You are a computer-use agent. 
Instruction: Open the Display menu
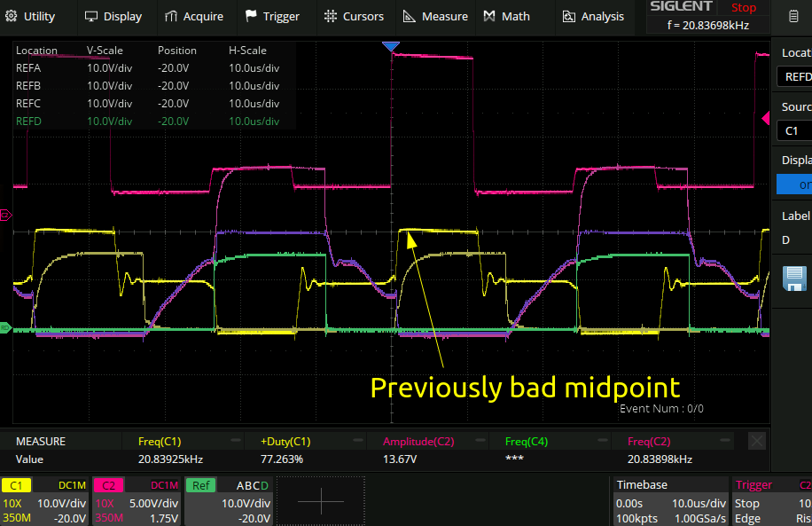pos(113,16)
